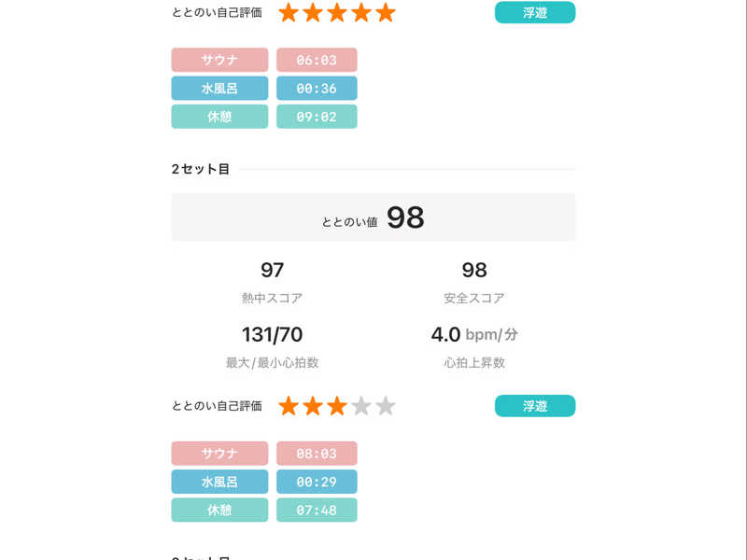Click the 09:02 休憩 time value
The height and width of the screenshot is (560, 747).
pyautogui.click(x=317, y=117)
